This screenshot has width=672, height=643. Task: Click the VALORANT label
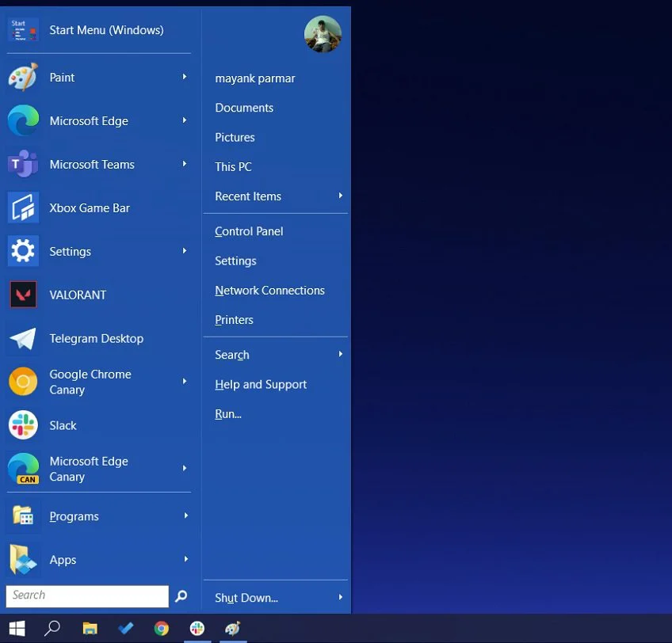coord(78,295)
